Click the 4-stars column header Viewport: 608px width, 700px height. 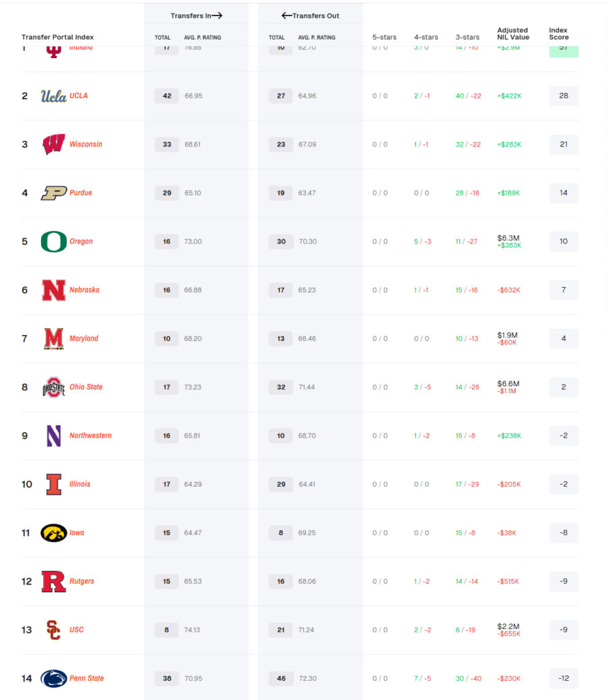pyautogui.click(x=426, y=38)
